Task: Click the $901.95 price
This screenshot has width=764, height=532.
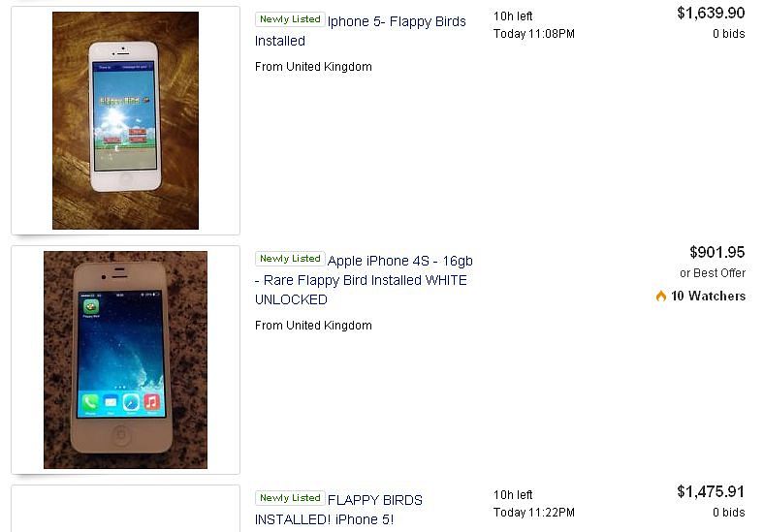Action: click(x=717, y=252)
